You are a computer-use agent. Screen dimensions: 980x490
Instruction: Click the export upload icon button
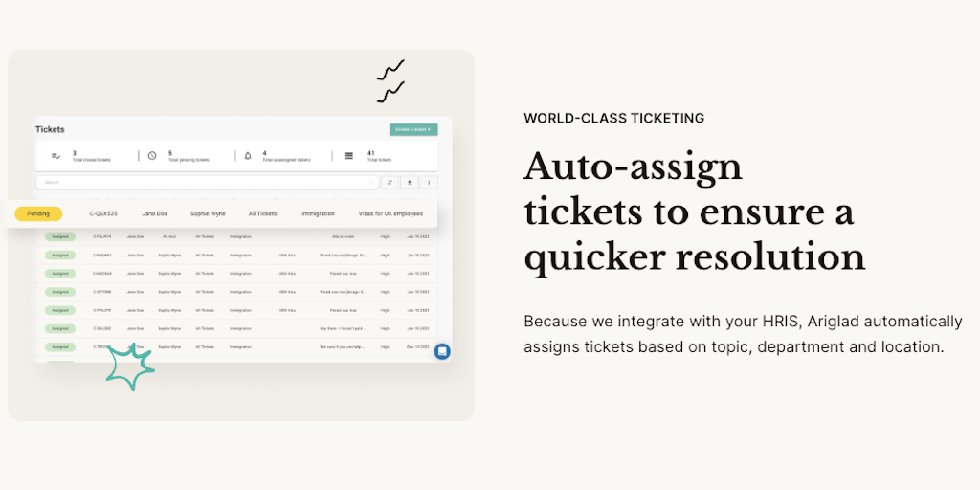(410, 183)
